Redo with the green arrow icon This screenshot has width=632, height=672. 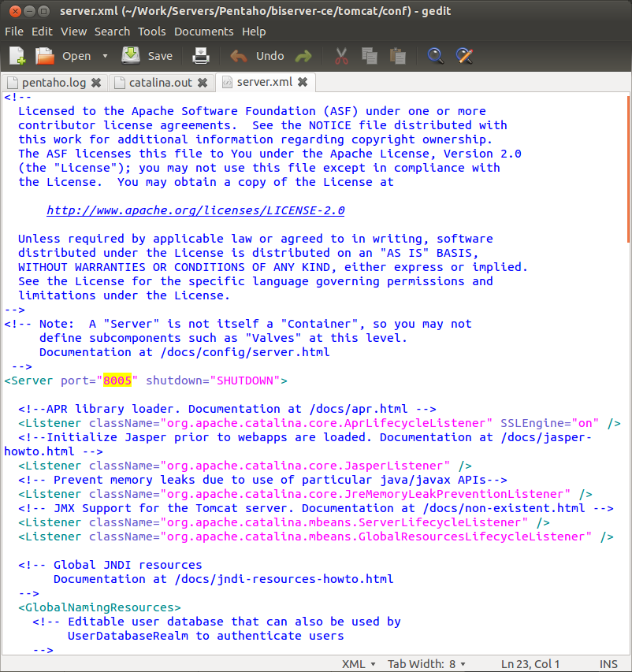(303, 56)
